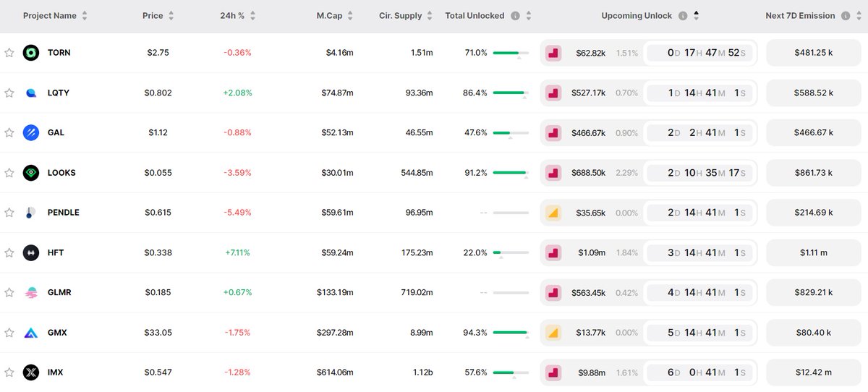This screenshot has width=868, height=392.
Task: Click IMX market cap $614.06m
Action: pyautogui.click(x=335, y=372)
